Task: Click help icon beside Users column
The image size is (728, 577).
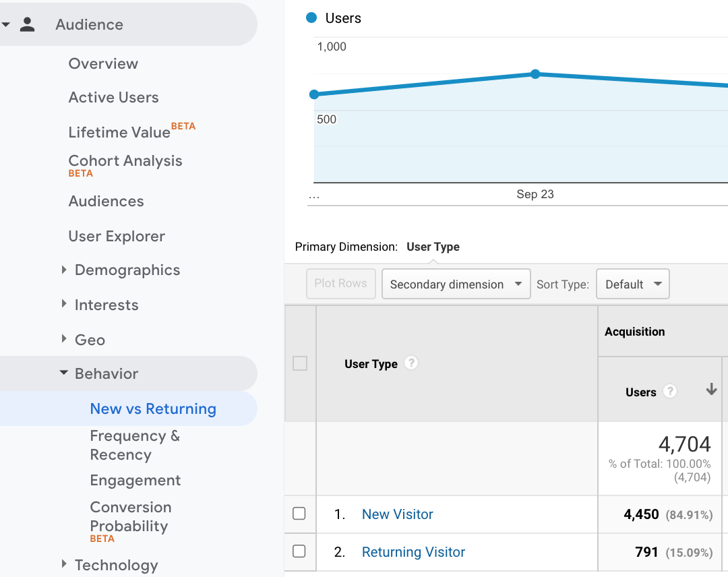Action: point(669,392)
